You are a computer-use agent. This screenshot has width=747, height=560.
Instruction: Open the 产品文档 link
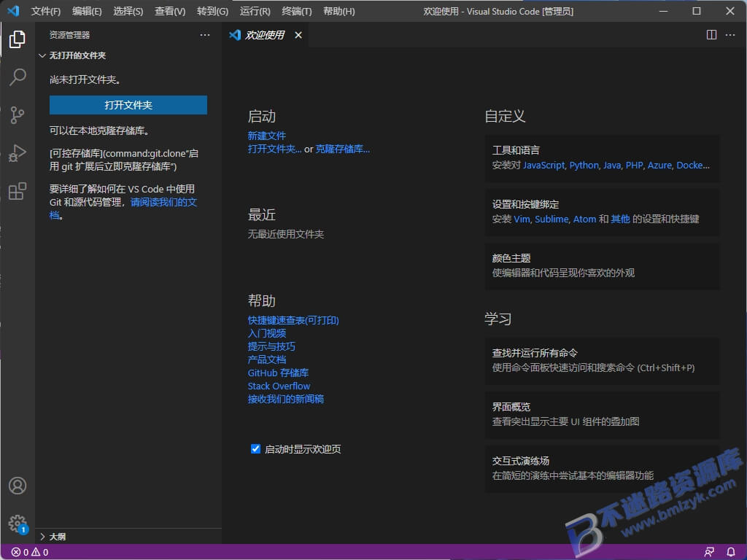pos(267,359)
